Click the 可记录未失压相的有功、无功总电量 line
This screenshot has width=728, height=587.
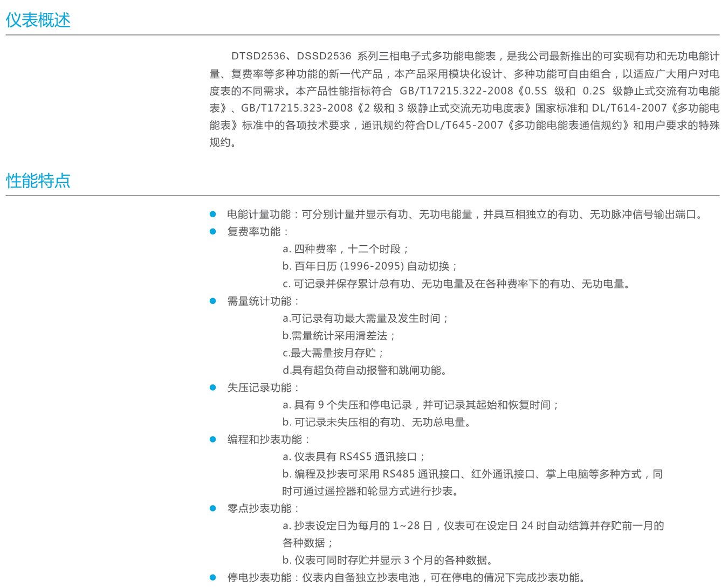coord(377,422)
